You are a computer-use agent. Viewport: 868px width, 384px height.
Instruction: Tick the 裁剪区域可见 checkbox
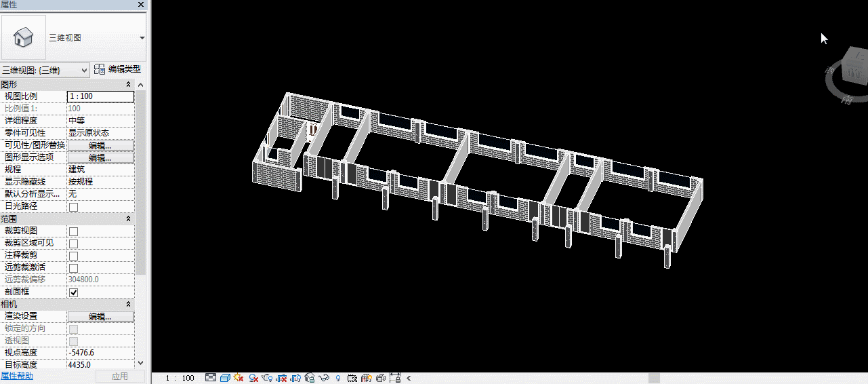tap(73, 244)
